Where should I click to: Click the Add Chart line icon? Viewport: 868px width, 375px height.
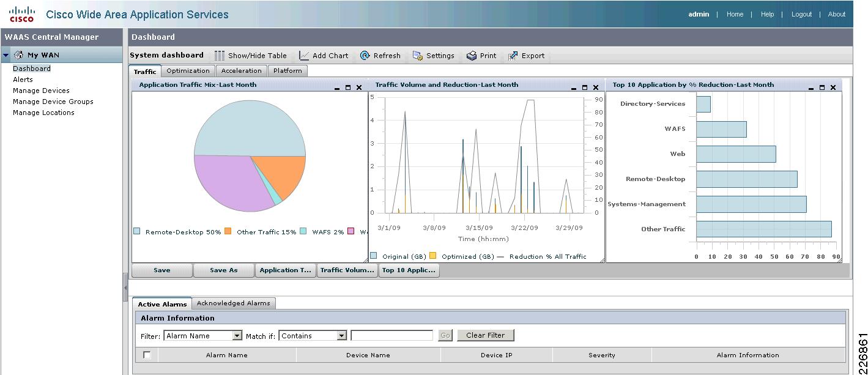(304, 56)
